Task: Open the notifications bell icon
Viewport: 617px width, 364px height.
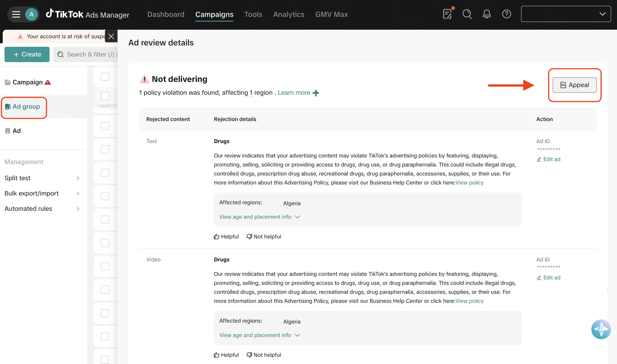Action: point(487,14)
